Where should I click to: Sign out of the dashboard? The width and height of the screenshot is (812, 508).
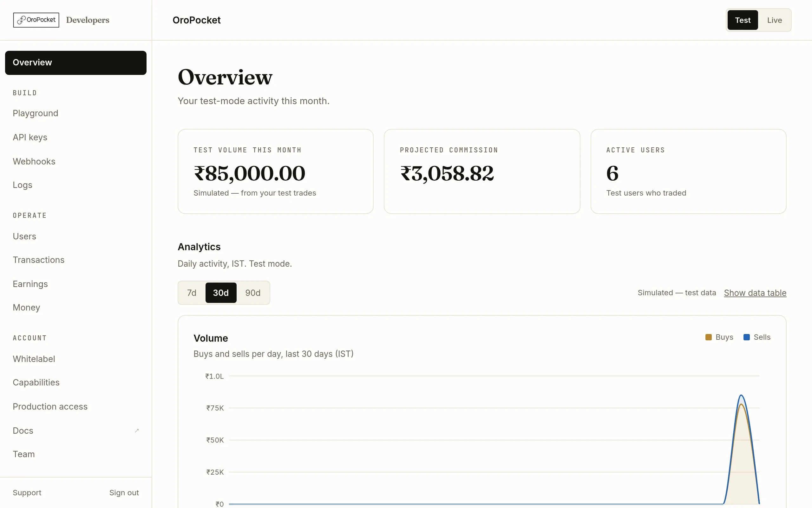pos(124,492)
